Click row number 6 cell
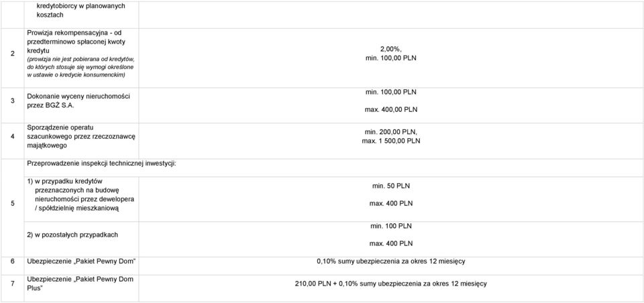The width and height of the screenshot is (644, 303). 13,261
